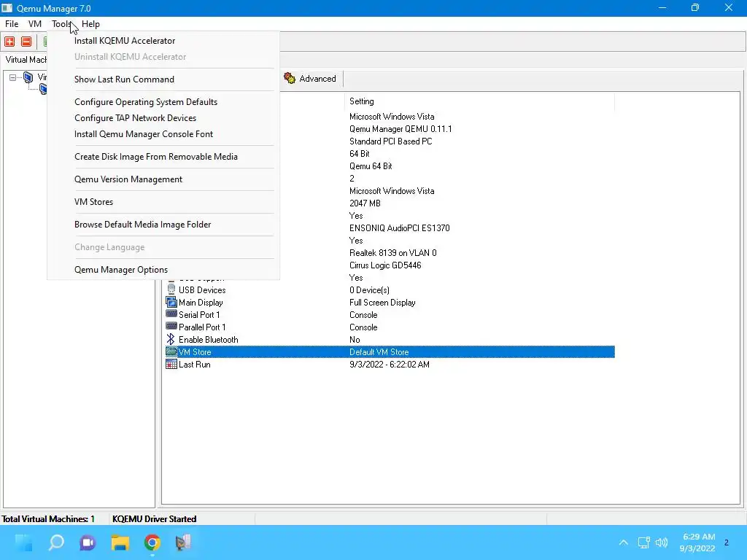The height and width of the screenshot is (560, 747).
Task: Open the VM menu
Action: pyautogui.click(x=35, y=24)
